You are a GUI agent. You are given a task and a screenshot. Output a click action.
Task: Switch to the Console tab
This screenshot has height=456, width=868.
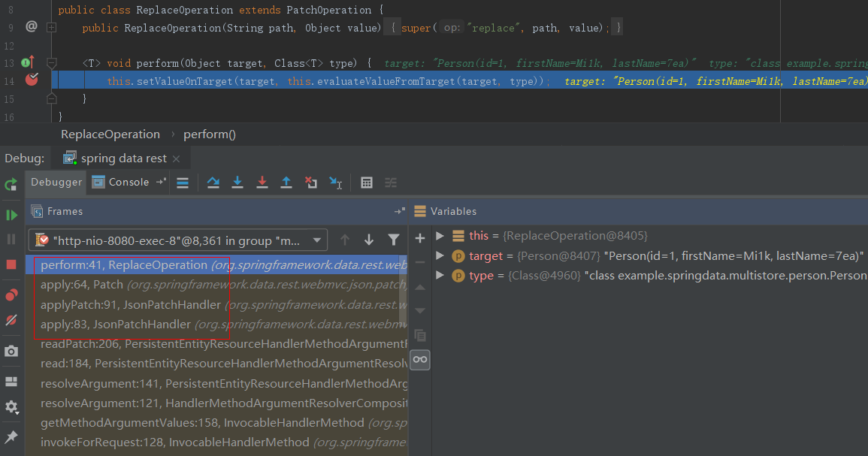(x=121, y=182)
